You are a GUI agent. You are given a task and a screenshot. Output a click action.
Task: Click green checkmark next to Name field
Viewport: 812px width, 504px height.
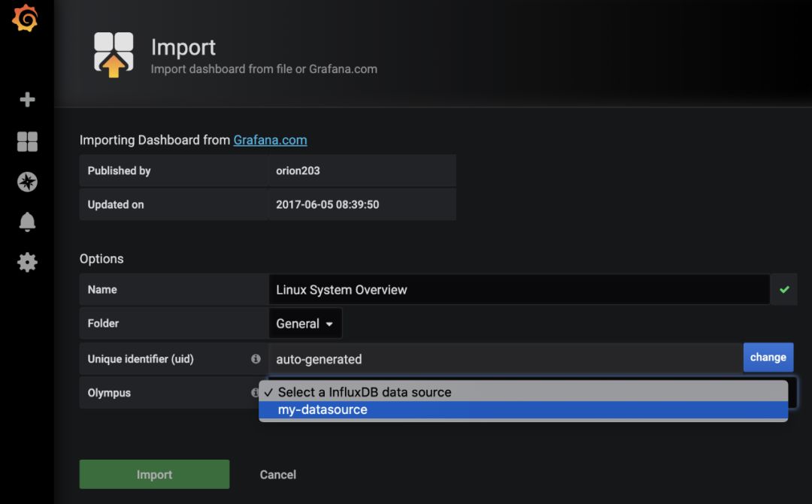784,289
